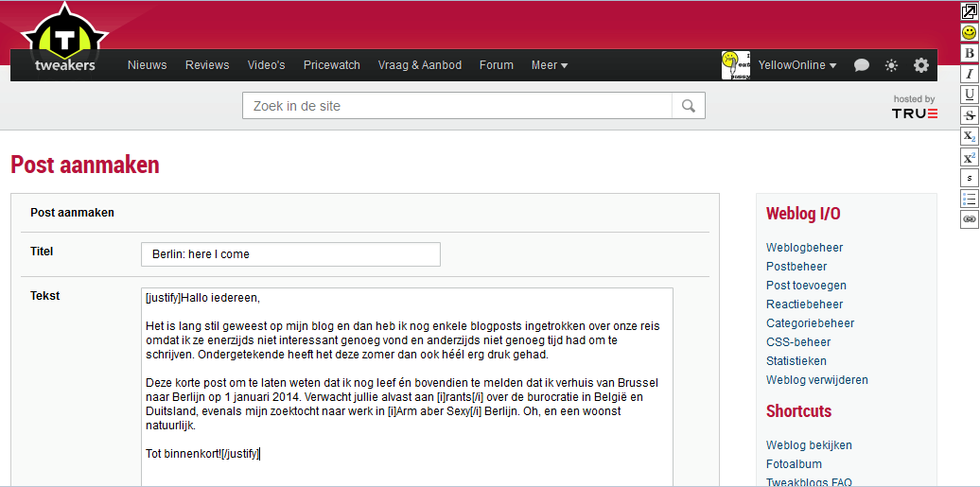Screen dimensions: 980x487
Task: Open settings gear icon
Action: [921, 65]
